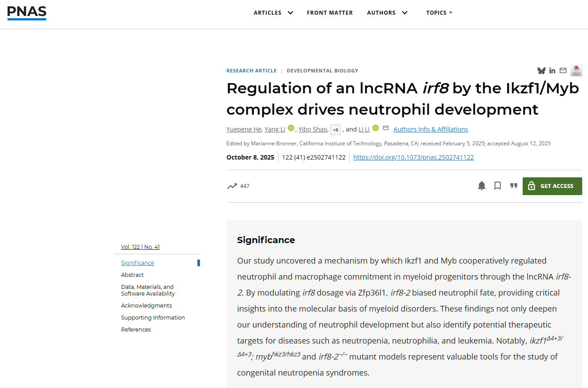The width and height of the screenshot is (588, 388).
Task: Go to References section in sidebar
Action: tap(136, 329)
